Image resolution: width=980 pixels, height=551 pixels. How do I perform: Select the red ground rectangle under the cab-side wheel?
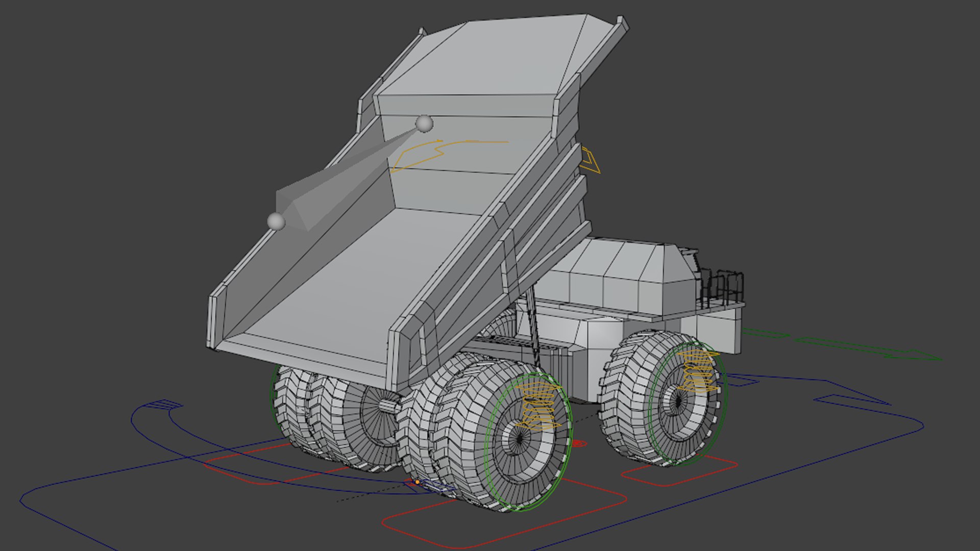point(679,470)
